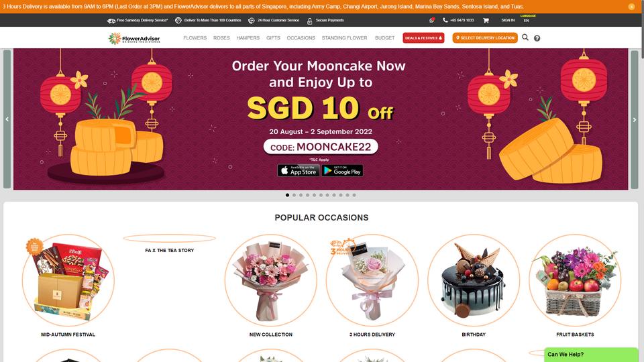Tap the App Store download badge
644x362 pixels.
[x=299, y=170]
